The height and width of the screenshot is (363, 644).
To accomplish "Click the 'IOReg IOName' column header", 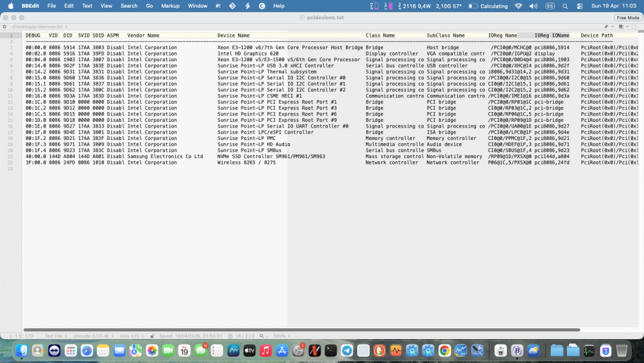I will 552,35.
